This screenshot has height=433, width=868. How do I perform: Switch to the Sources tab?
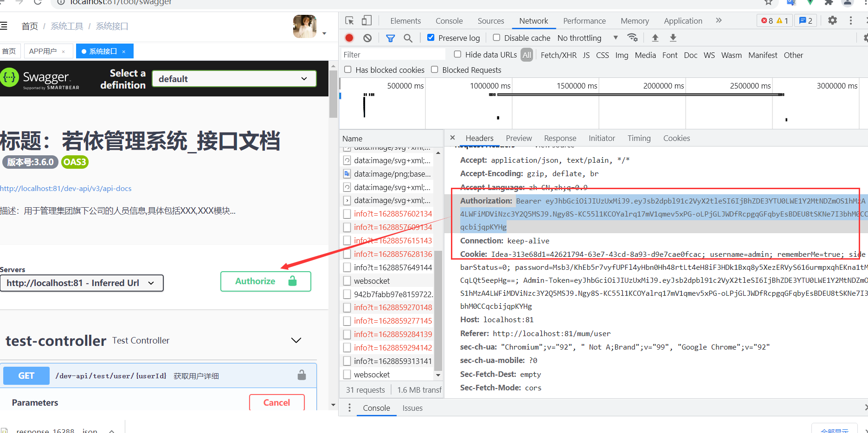[491, 21]
